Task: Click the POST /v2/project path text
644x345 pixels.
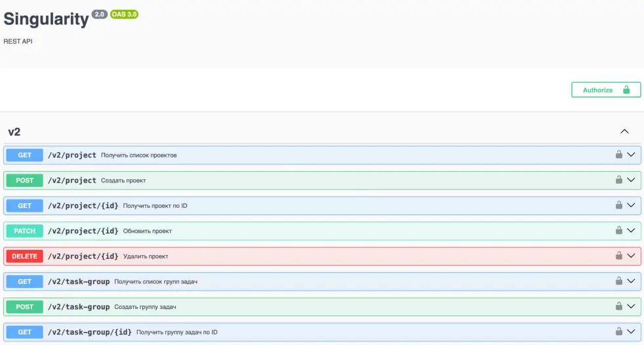Action: click(x=72, y=180)
